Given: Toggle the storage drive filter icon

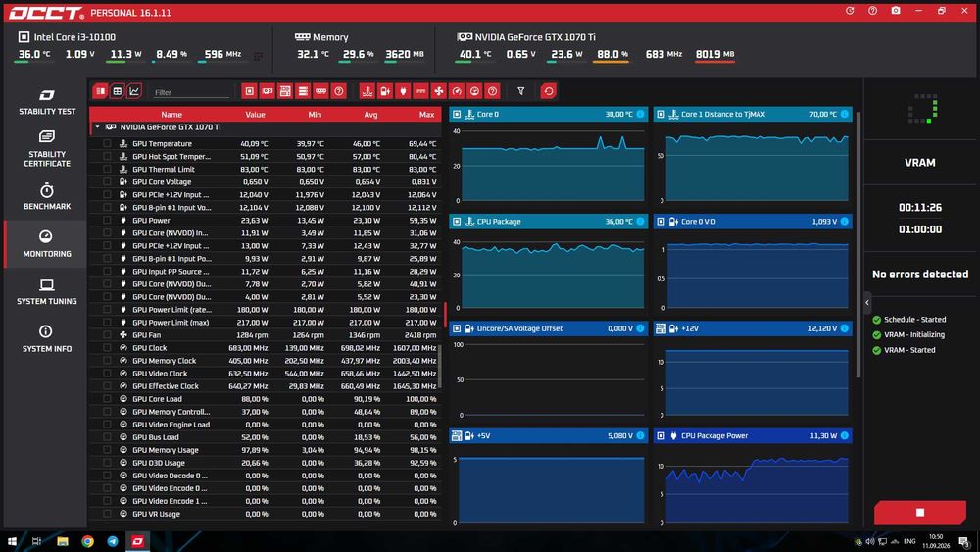Looking at the screenshot, I should tap(303, 91).
